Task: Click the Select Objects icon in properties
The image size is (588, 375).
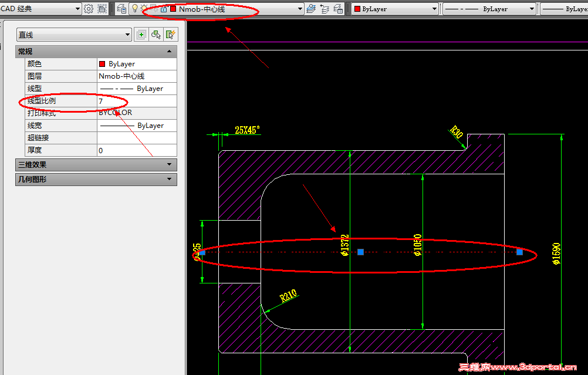Action: click(156, 35)
